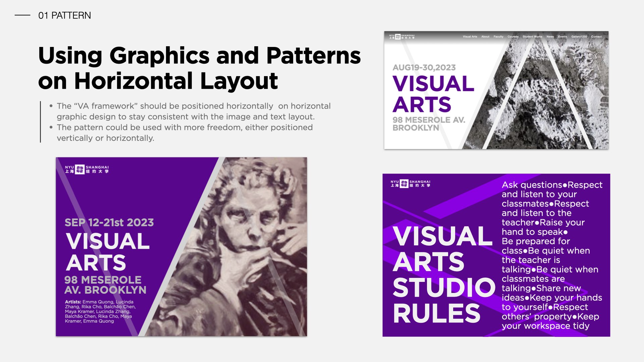Screen dimensions: 644x362
Task: Click the slide title about Horizontal Layout
Action: coord(199,68)
